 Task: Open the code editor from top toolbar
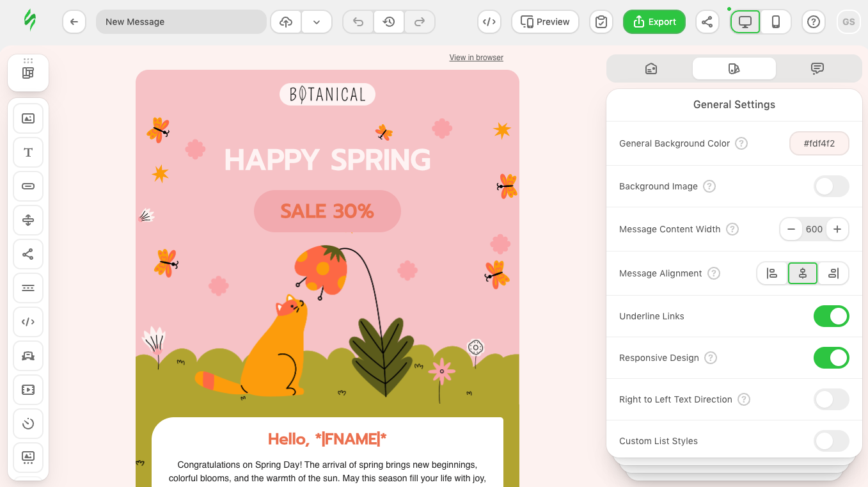pos(489,22)
